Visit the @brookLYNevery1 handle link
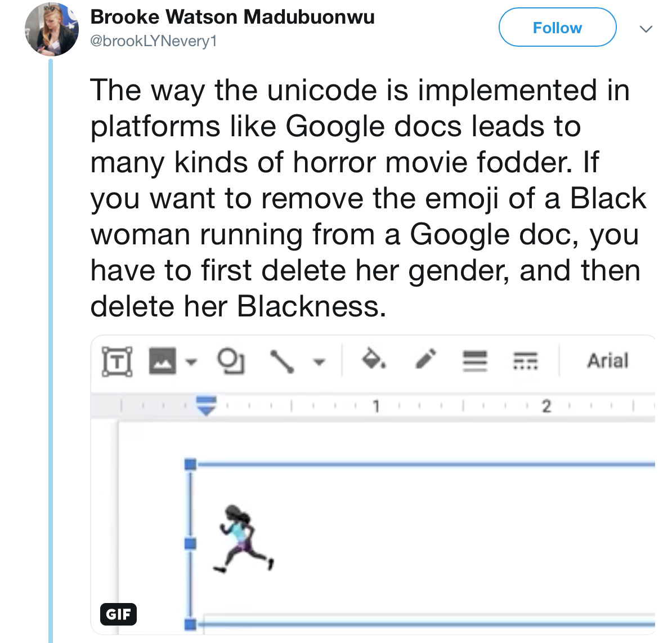Screen dimensions: 672x643 154,41
